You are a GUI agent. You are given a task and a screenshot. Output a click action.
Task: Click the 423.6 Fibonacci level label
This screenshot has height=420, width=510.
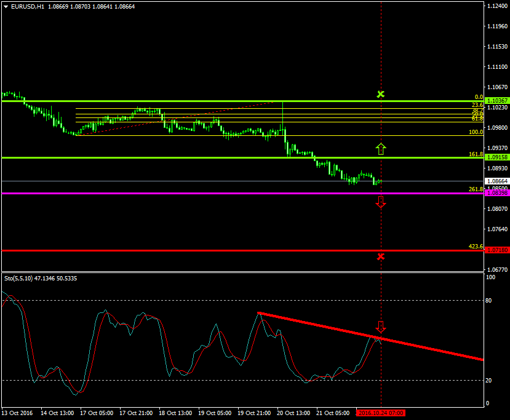click(x=475, y=246)
